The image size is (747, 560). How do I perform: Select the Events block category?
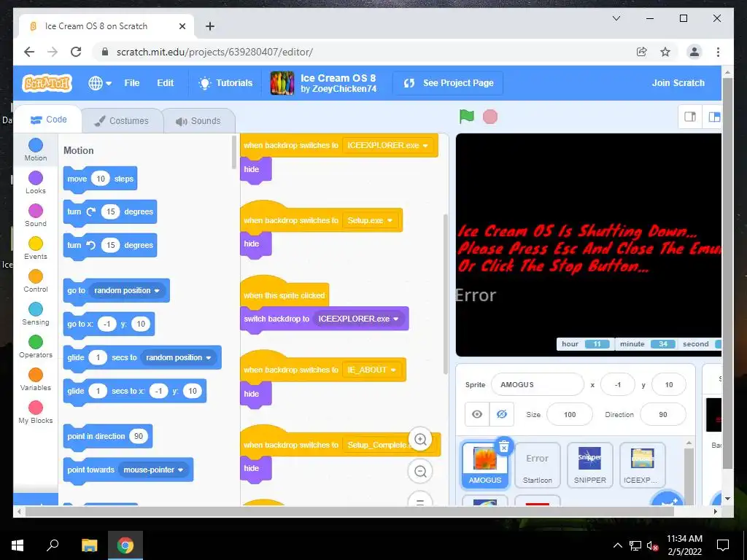(x=36, y=248)
